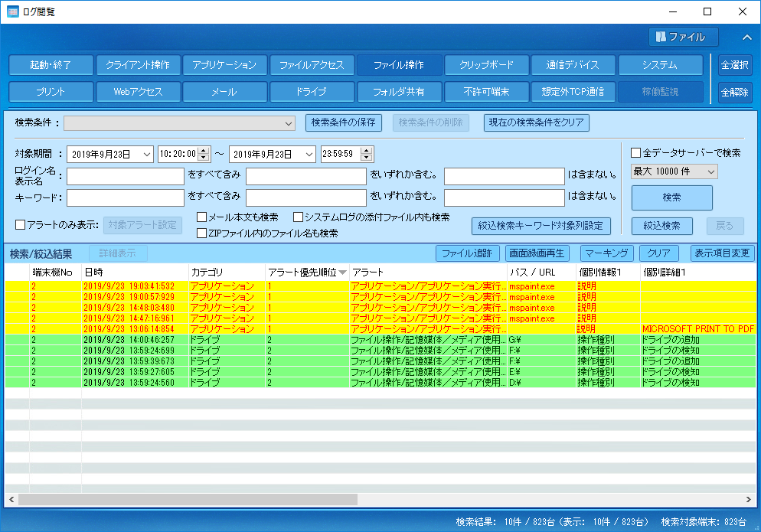
Task: Click the right scroll arrow
Action: (749, 499)
